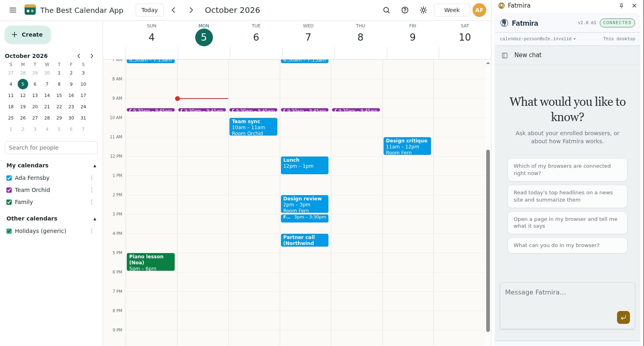Open options menu for Team Orchid calendar

pyautogui.click(x=92, y=190)
